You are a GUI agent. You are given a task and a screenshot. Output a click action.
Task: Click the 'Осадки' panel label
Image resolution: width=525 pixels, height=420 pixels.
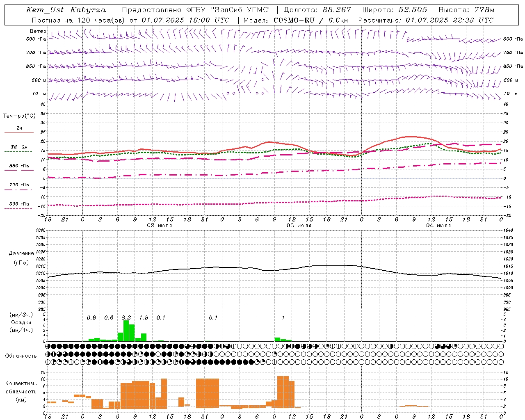(x=21, y=322)
